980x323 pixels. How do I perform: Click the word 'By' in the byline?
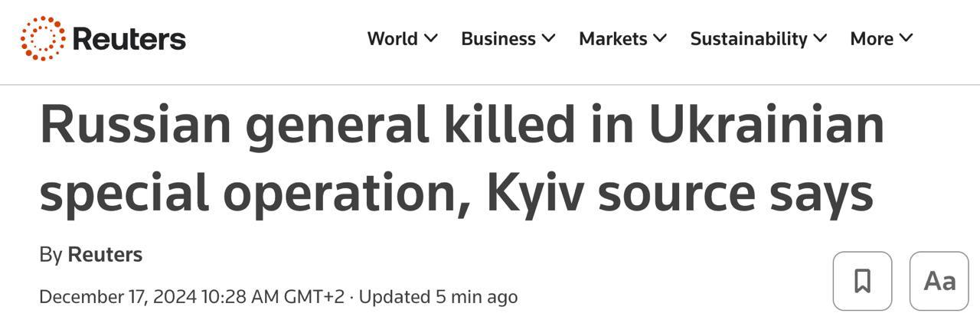point(51,254)
